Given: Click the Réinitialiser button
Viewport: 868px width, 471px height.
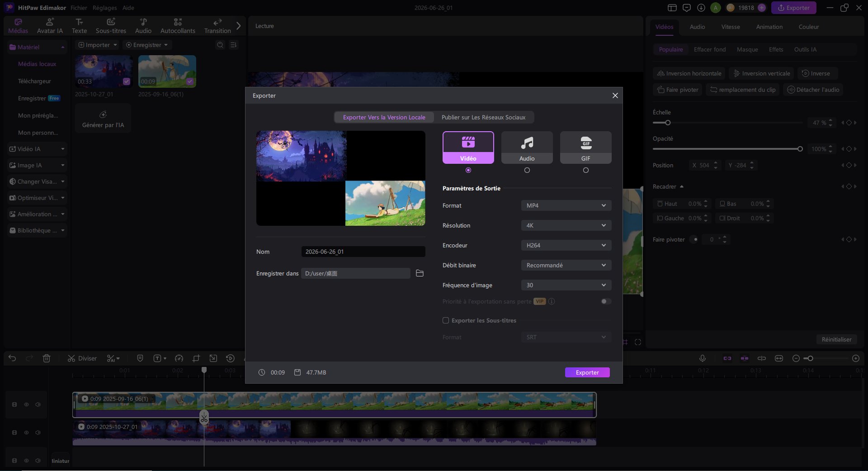Looking at the screenshot, I should pyautogui.click(x=836, y=339).
